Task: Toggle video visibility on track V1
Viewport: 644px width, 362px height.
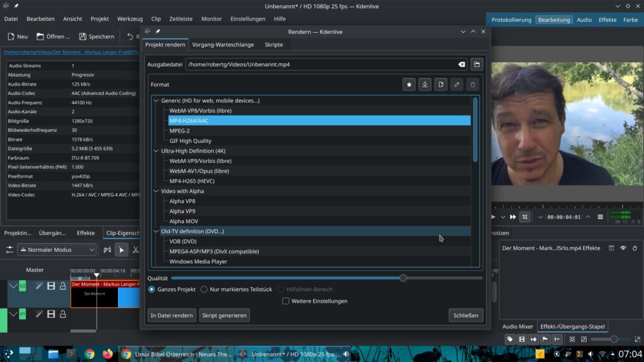Action: pos(51,314)
